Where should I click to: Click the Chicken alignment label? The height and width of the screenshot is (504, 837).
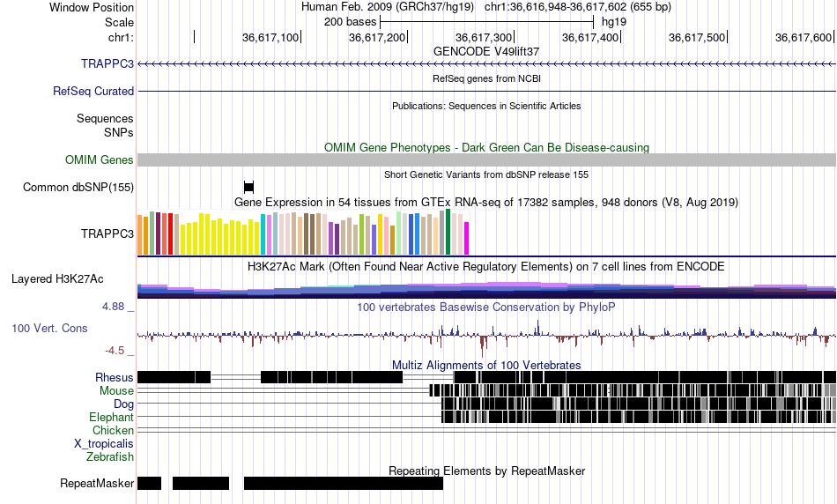(x=113, y=430)
